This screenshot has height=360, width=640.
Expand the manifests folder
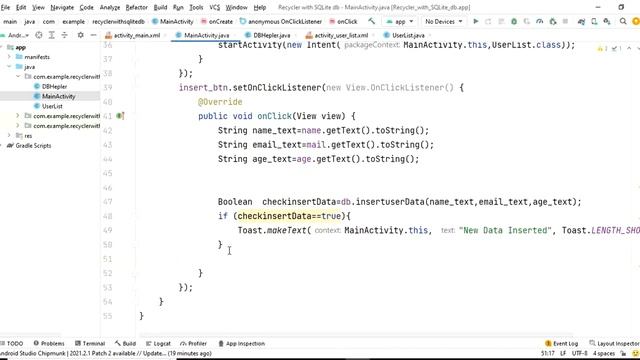click(9, 57)
